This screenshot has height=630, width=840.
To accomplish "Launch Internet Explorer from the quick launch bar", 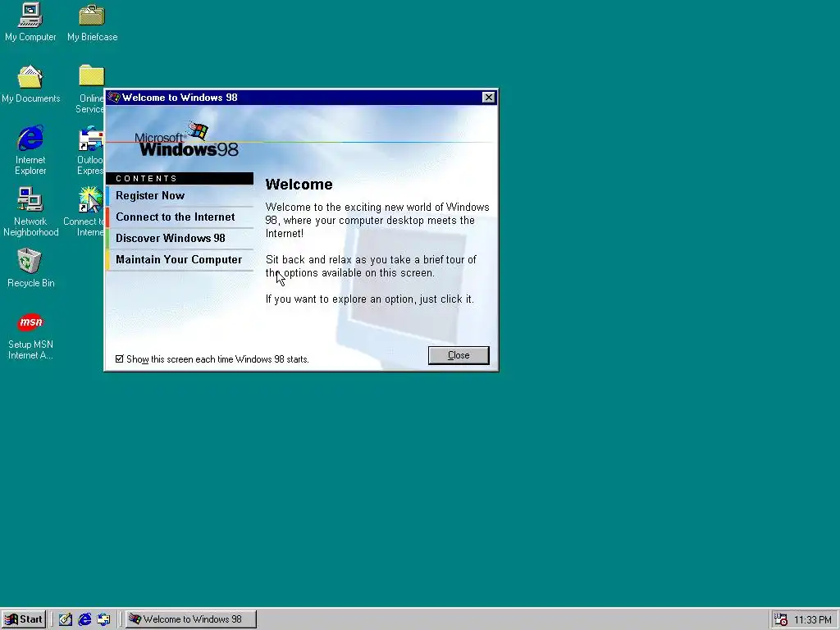I will [84, 619].
